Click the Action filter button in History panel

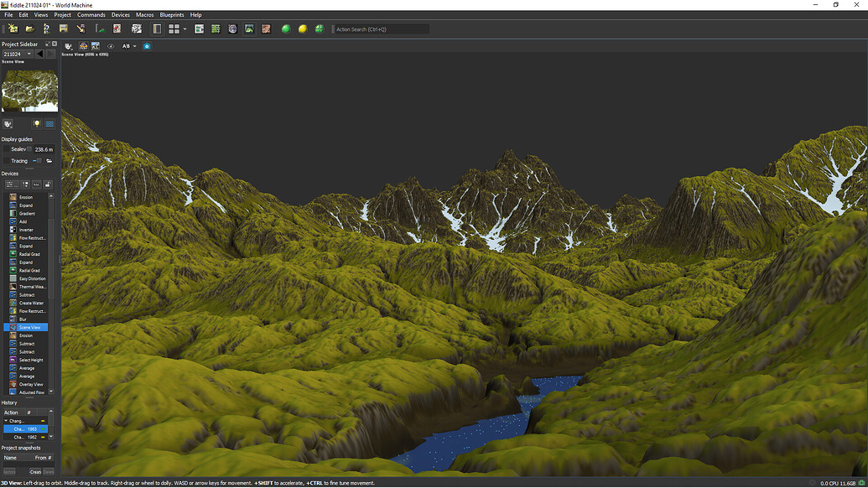[x=13, y=413]
